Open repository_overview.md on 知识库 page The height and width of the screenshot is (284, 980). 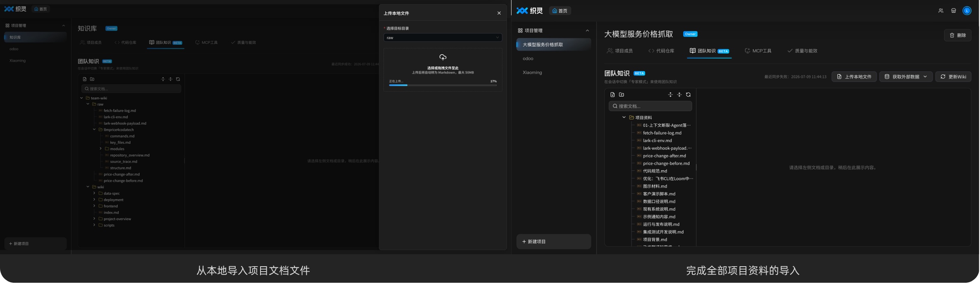[x=129, y=155]
